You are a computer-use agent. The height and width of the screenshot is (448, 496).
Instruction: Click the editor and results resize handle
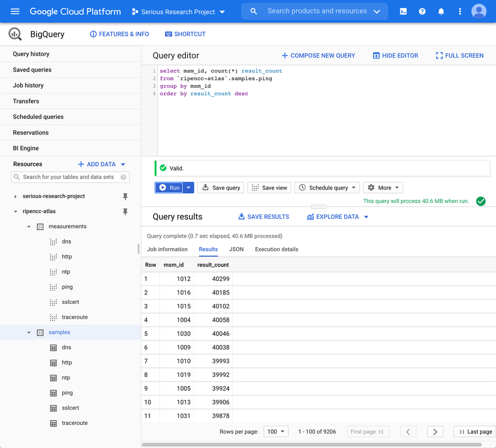click(318, 207)
